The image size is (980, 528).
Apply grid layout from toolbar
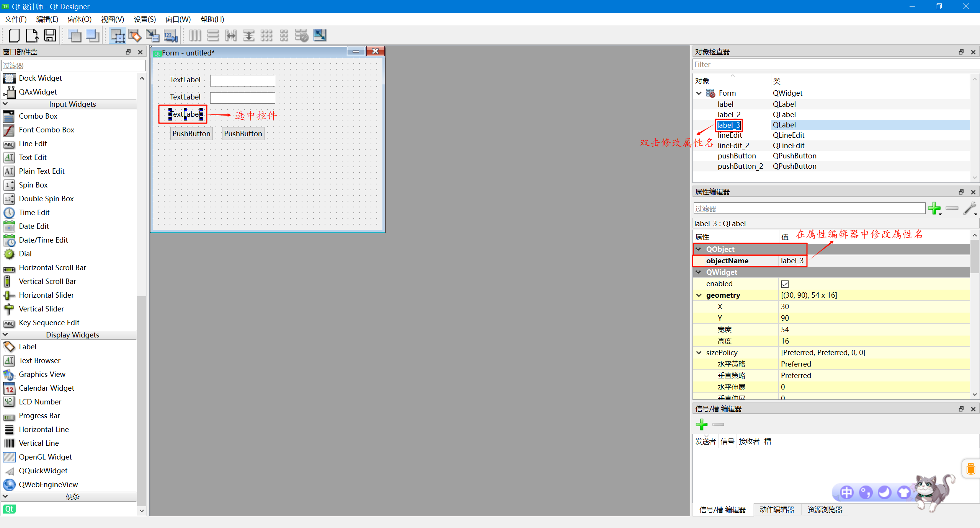(x=266, y=36)
